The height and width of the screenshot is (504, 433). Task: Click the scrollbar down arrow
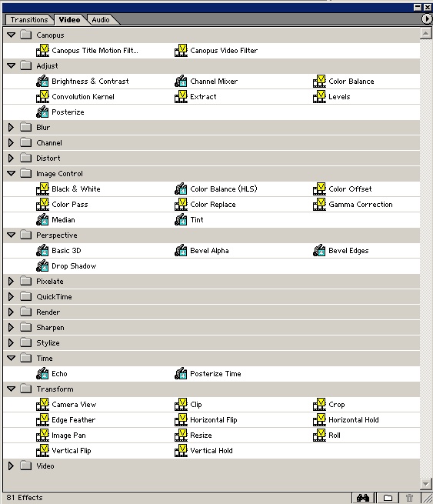tap(425, 483)
